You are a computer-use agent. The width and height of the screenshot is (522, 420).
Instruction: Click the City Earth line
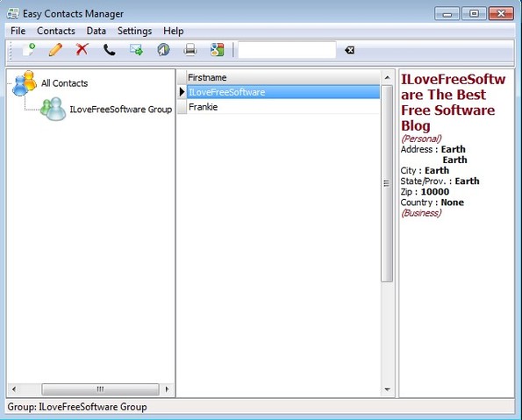tap(425, 171)
